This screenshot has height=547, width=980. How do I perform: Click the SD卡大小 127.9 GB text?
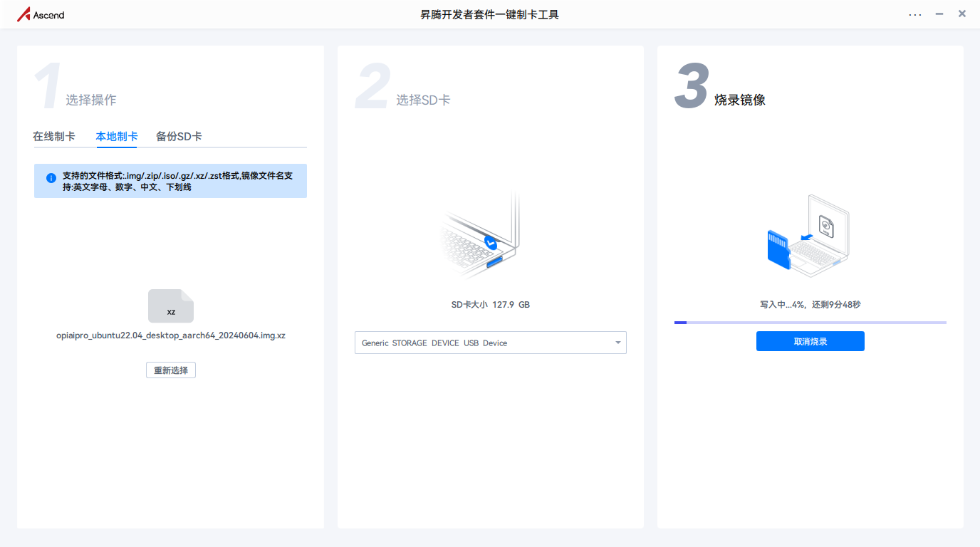pyautogui.click(x=491, y=304)
